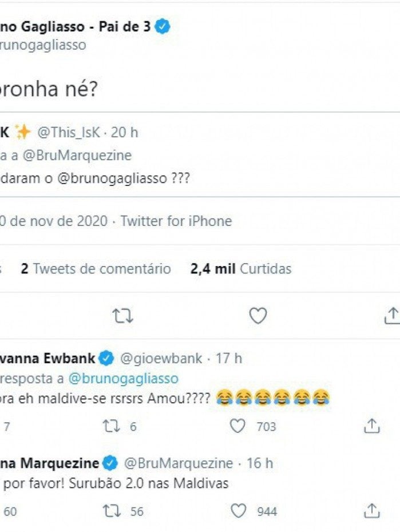The height and width of the screenshot is (532, 400).
Task: View the 2 Tweets de comentário
Action: (x=96, y=268)
